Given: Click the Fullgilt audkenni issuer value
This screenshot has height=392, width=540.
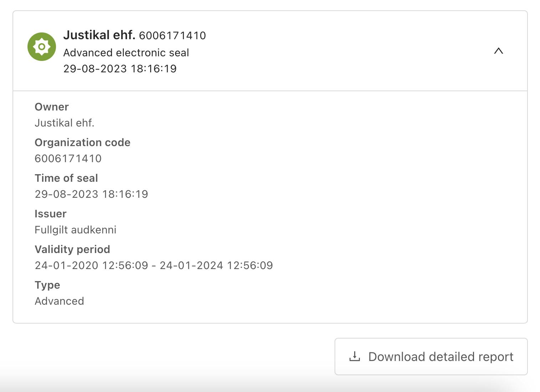Looking at the screenshot, I should (76, 230).
